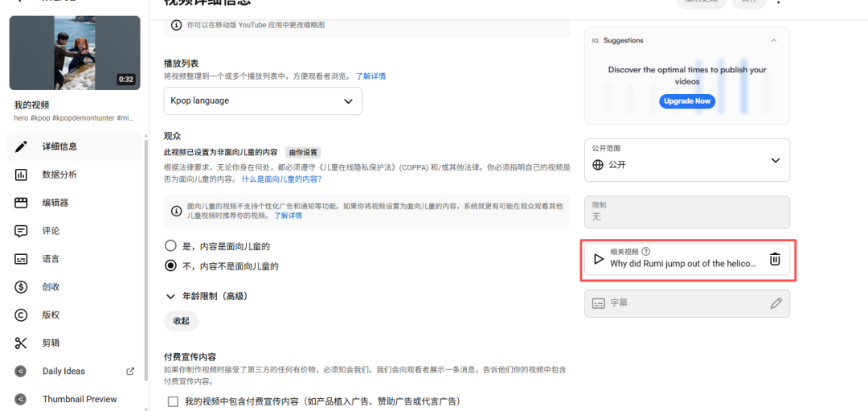Go to 数据分析 sidebar item

click(74, 175)
